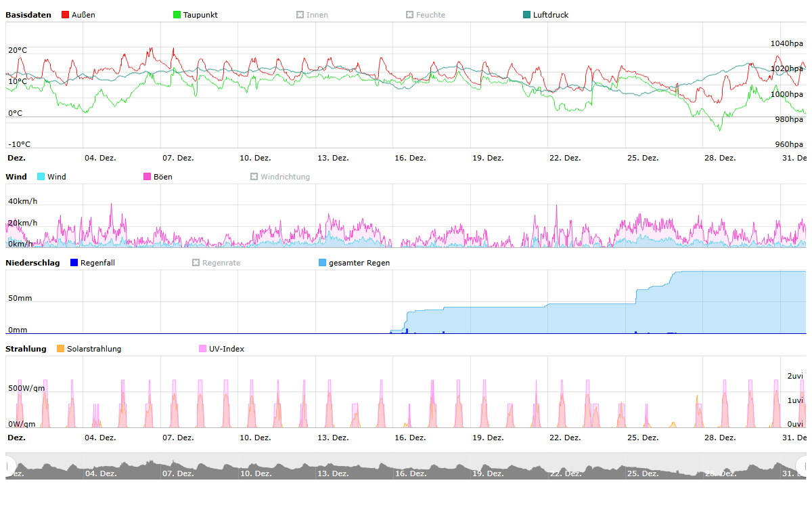Screen dimensions: 812x508
Task: Click the UV-Index legend marker
Action: pos(203,349)
